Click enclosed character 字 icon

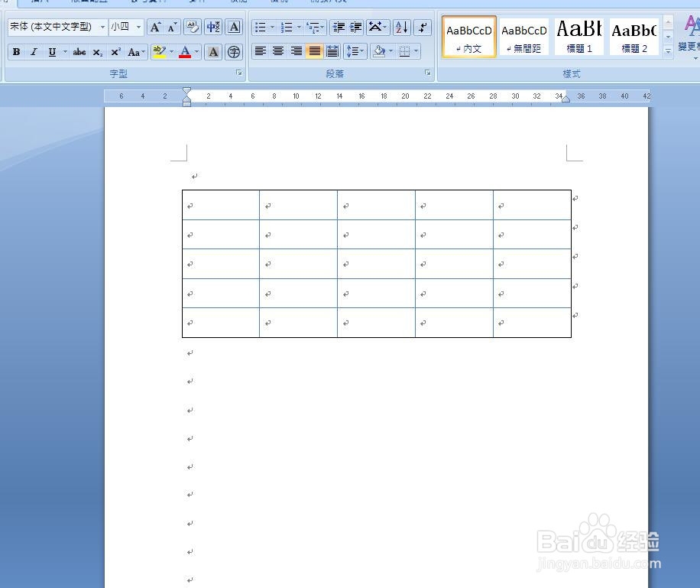click(234, 52)
